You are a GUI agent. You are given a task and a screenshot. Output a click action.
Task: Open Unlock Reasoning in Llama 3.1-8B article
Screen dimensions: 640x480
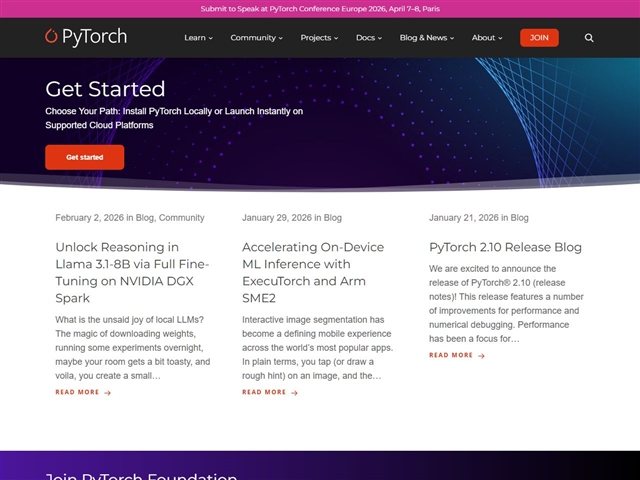pyautogui.click(x=132, y=272)
